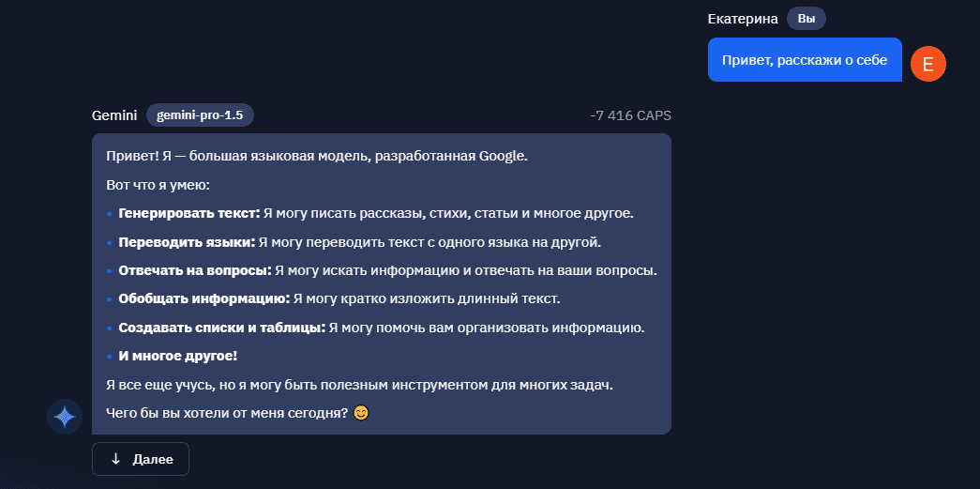The width and height of the screenshot is (980, 489).
Task: Click the Екатерина username label
Action: 743,19
